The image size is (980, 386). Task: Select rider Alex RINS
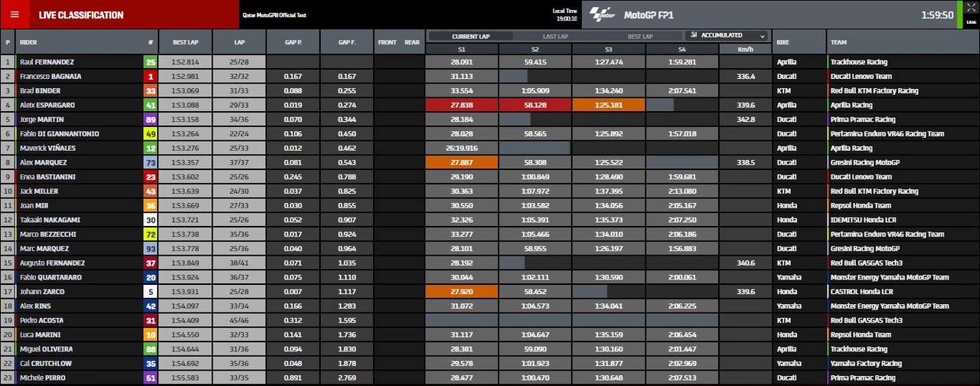click(35, 306)
